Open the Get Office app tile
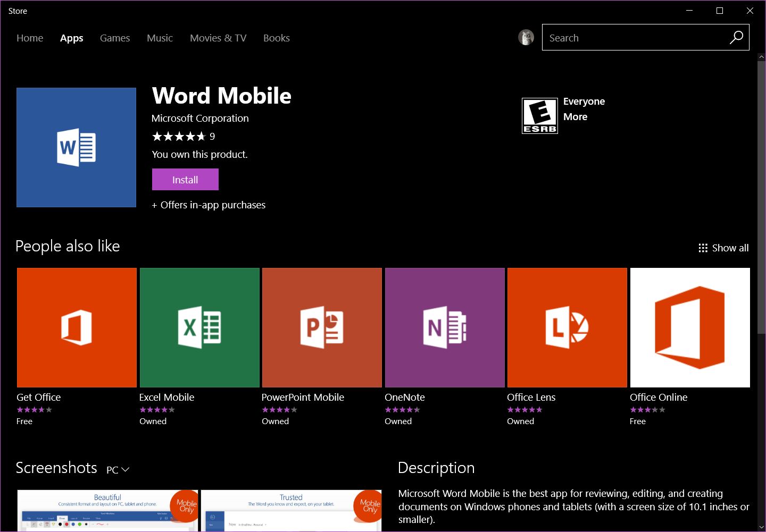Image resolution: width=766 pixels, height=532 pixels. [77, 327]
